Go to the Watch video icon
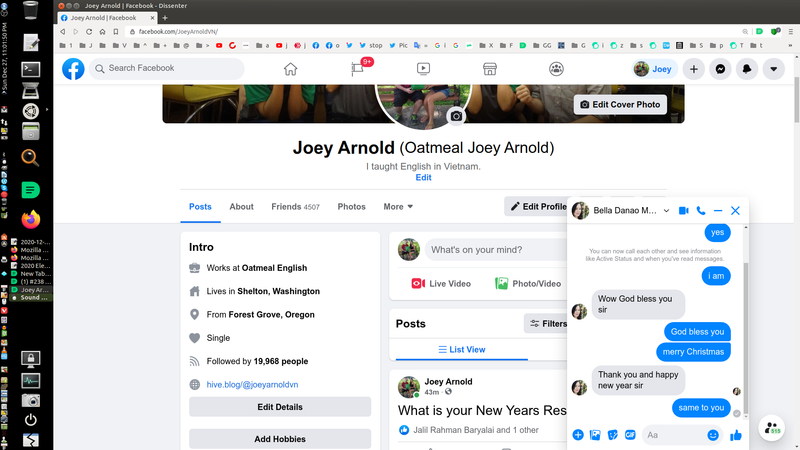 tap(424, 69)
